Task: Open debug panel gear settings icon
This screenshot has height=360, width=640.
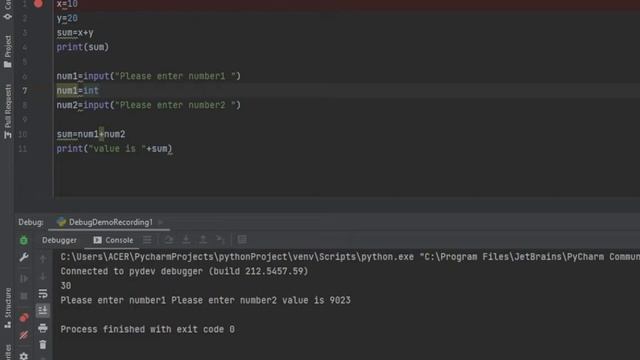Action: (24, 356)
